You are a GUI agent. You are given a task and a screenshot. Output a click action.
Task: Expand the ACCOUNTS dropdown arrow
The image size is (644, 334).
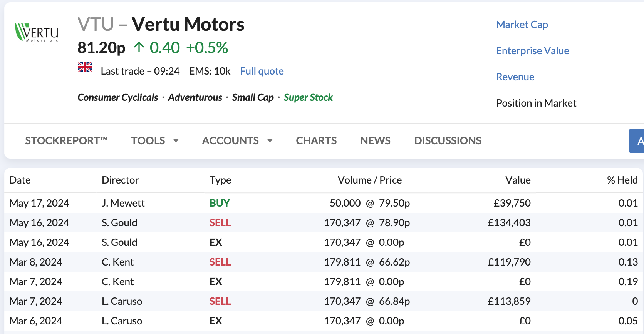270,141
